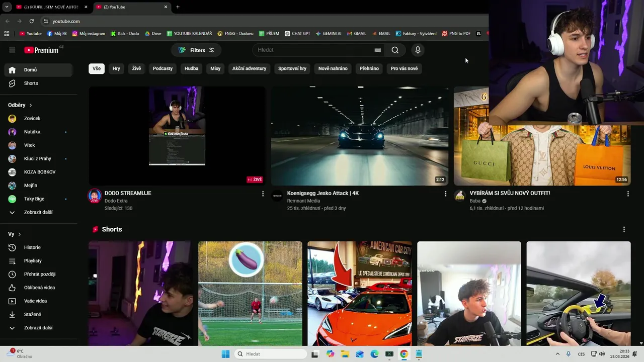Open Zovicek subscription channel
This screenshot has width=644, height=362.
[x=39, y=119]
